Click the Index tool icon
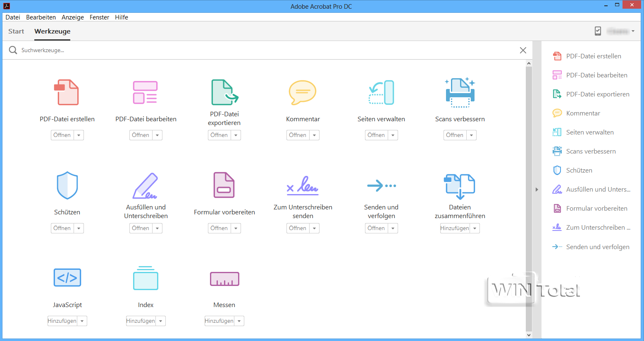Image resolution: width=644 pixels, height=341 pixels. [145, 278]
